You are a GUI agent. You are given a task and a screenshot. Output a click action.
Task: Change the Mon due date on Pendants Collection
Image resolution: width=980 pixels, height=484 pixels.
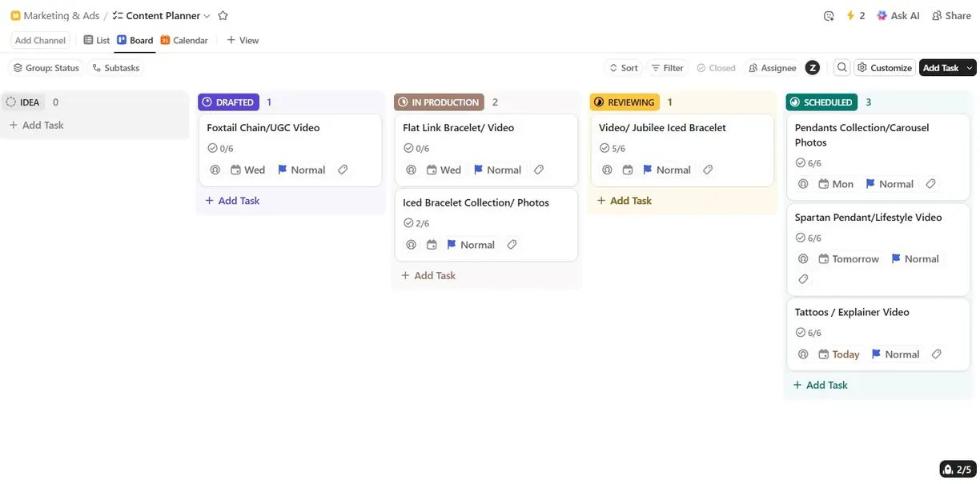[835, 184]
